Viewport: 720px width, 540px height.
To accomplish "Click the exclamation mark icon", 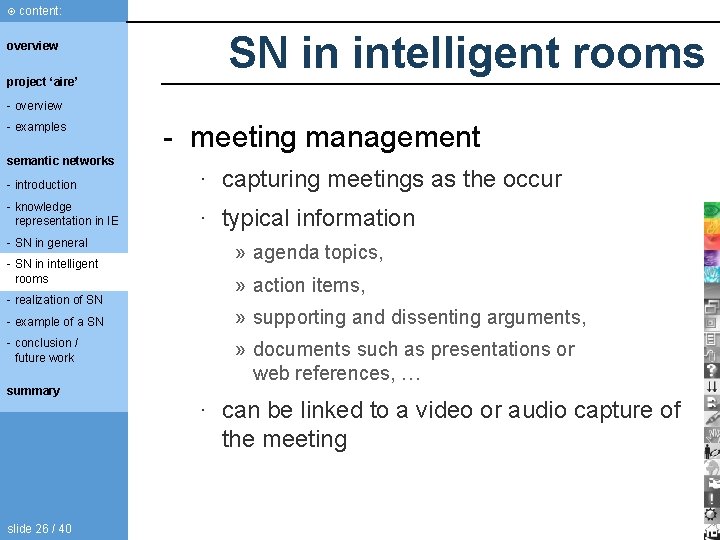I will pos(712,499).
